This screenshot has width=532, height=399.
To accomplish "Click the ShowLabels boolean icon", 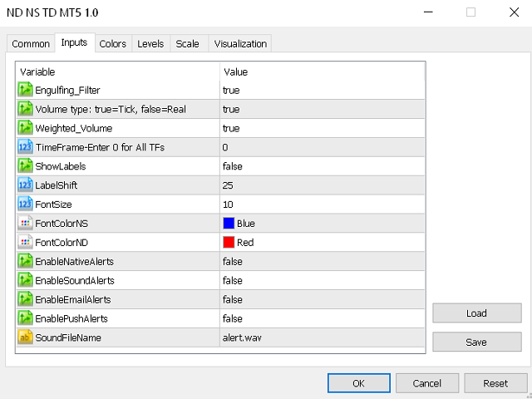I will click(x=25, y=166).
